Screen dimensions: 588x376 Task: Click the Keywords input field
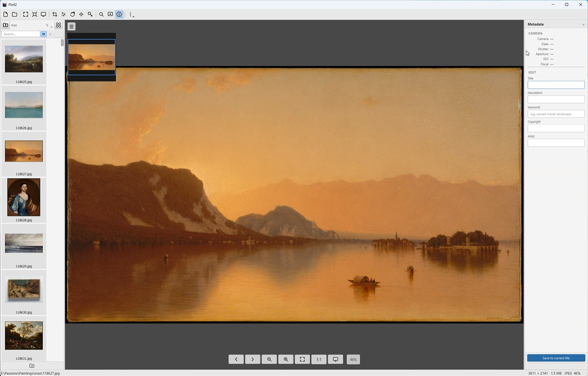(556, 114)
